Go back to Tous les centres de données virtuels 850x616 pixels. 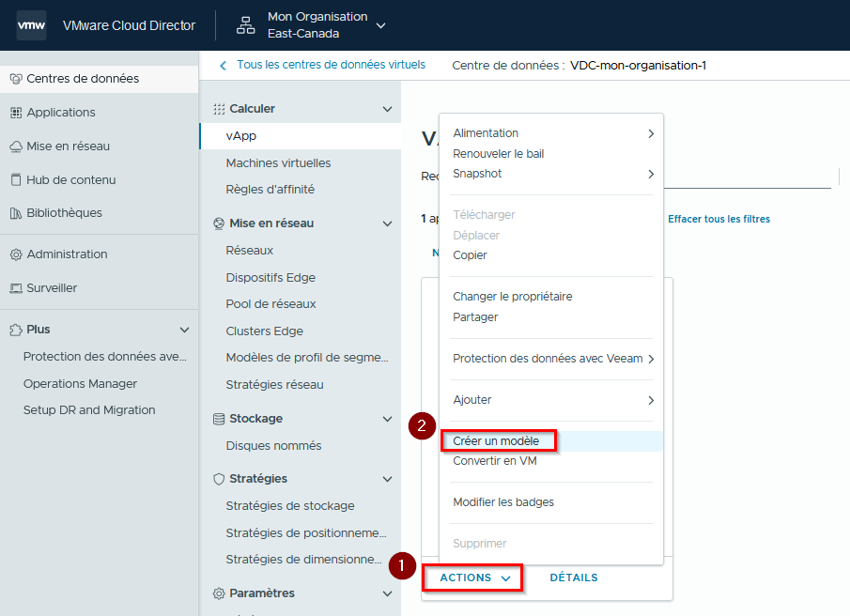point(331,65)
